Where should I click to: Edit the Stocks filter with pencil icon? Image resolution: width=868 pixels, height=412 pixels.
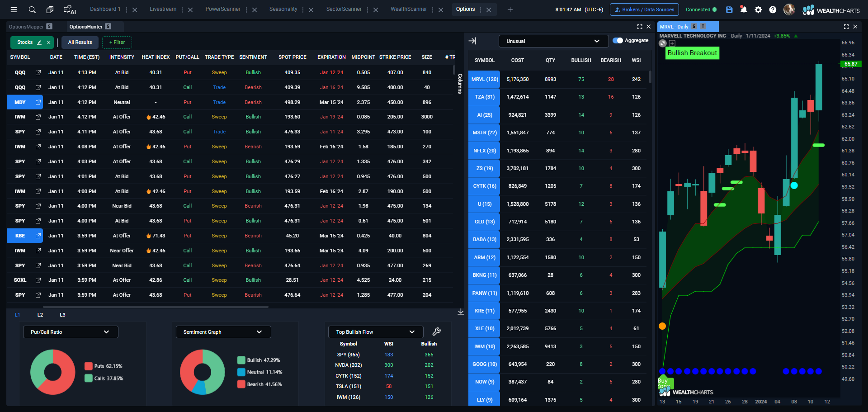tap(39, 43)
